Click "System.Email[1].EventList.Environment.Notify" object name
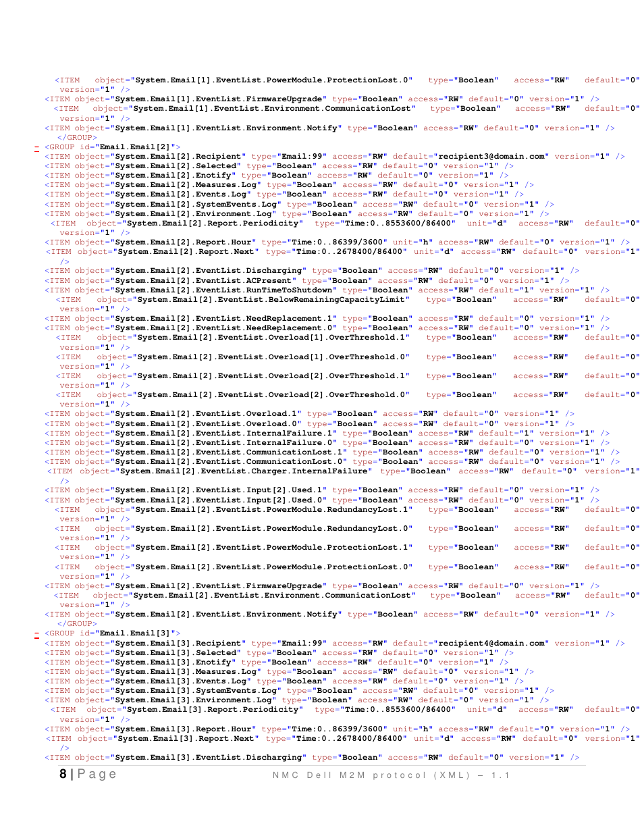This screenshot has height=834, width=644. click(227, 128)
